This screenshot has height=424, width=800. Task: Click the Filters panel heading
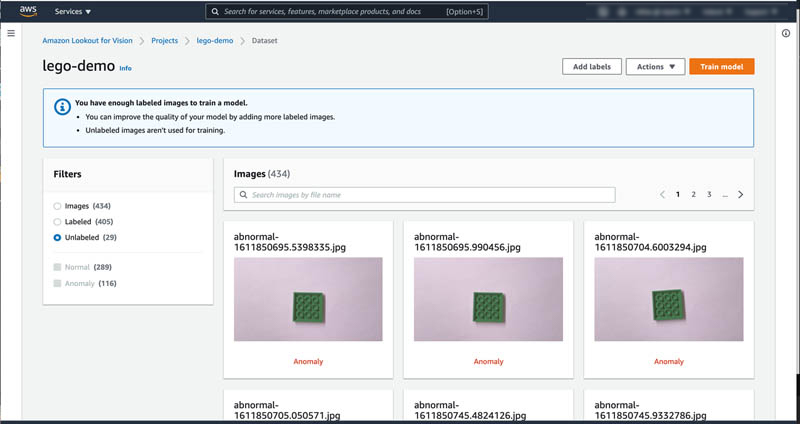67,174
